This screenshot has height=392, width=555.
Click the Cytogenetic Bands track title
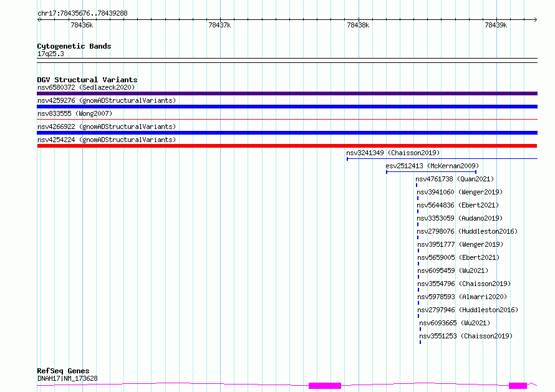[x=74, y=46]
